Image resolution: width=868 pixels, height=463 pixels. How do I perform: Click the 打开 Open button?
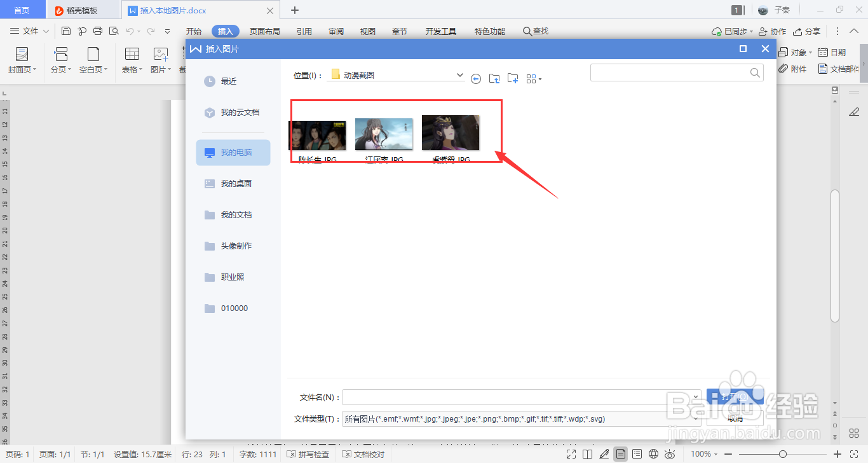coord(735,396)
